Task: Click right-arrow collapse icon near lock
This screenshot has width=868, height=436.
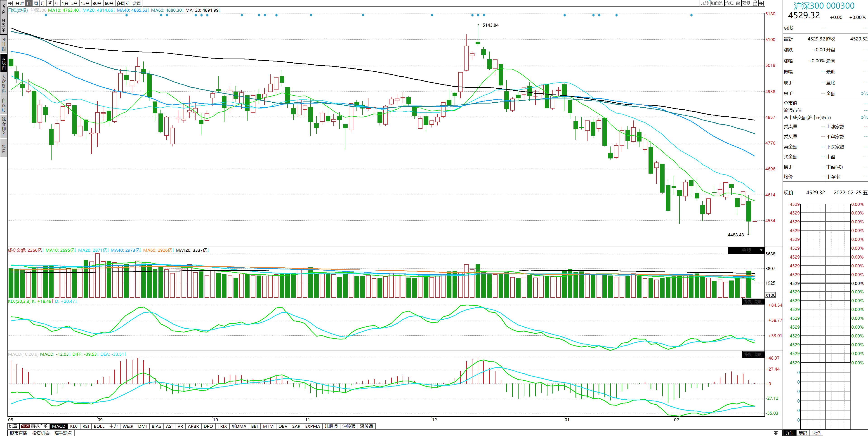Action: point(761,3)
